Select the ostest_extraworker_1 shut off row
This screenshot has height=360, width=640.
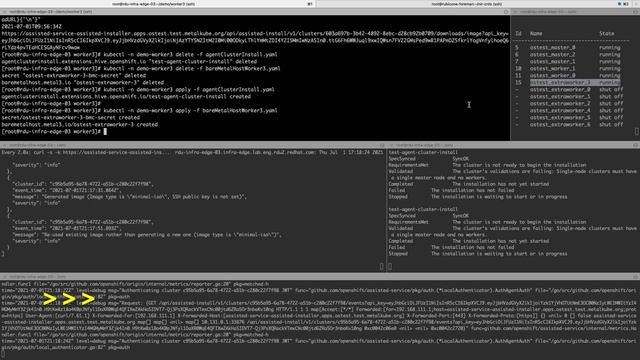click(569, 96)
